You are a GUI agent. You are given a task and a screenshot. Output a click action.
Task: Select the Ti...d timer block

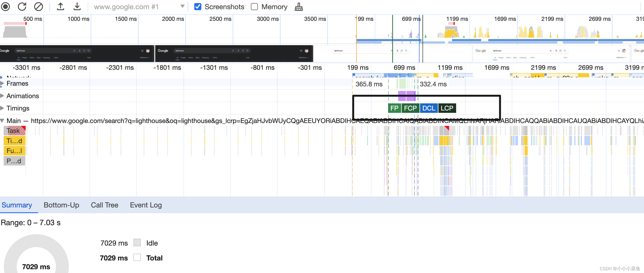(14, 141)
